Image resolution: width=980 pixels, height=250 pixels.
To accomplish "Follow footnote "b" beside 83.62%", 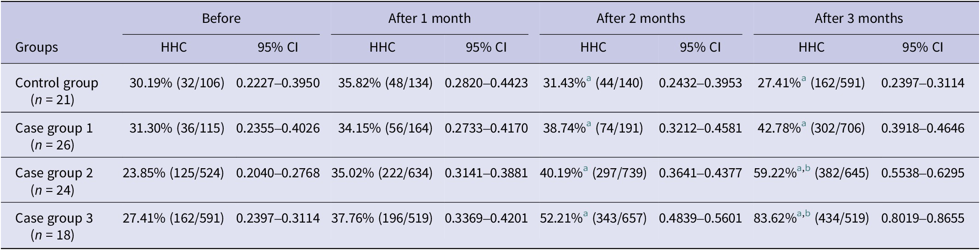I will [x=808, y=214].
